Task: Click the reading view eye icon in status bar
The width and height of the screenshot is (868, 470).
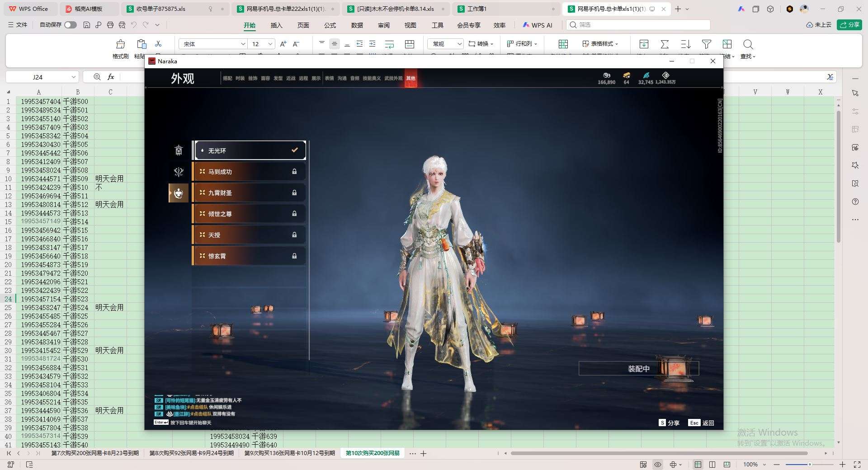Action: (x=658, y=465)
